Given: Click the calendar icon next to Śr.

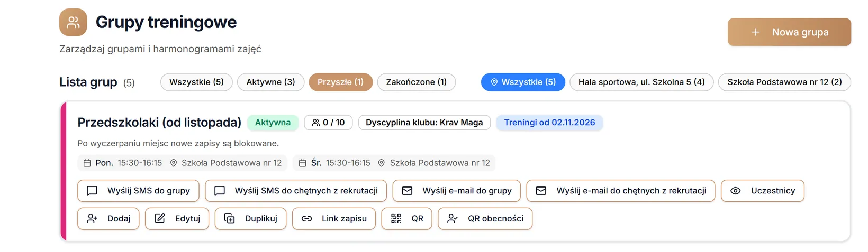Looking at the screenshot, I should click(x=303, y=163).
